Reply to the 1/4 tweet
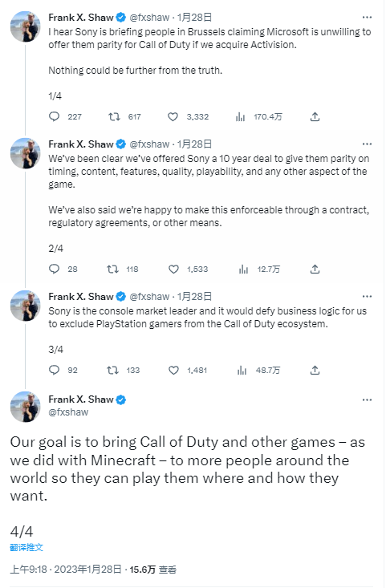The height and width of the screenshot is (588, 386). pyautogui.click(x=55, y=116)
